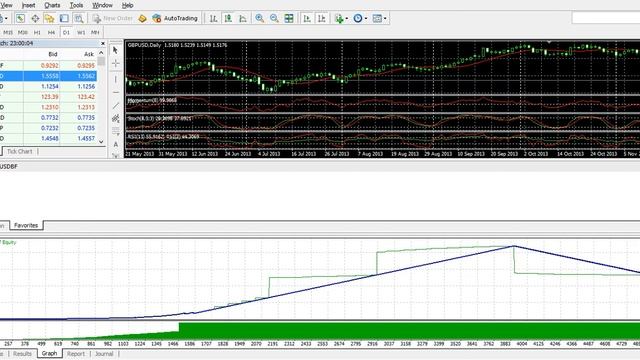Open the Results tab in tester
The height and width of the screenshot is (360, 640).
(x=22, y=354)
